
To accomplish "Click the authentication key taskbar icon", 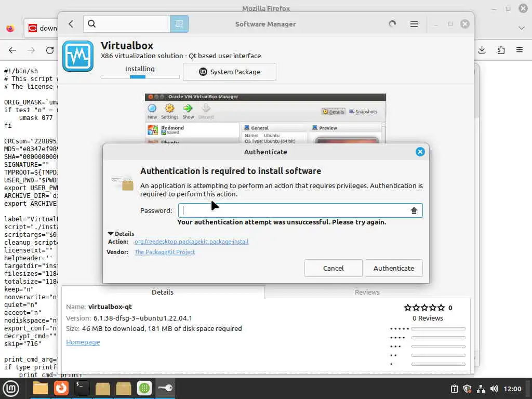I will click(x=165, y=388).
